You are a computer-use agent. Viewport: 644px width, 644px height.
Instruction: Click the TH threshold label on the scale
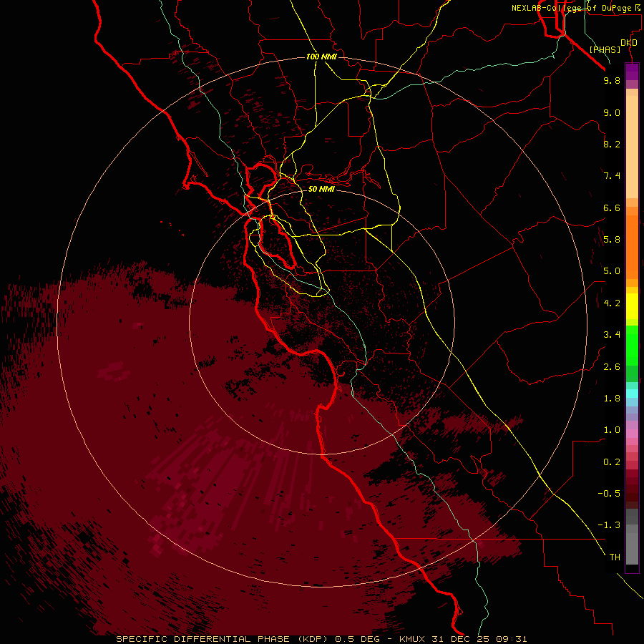pyautogui.click(x=615, y=557)
